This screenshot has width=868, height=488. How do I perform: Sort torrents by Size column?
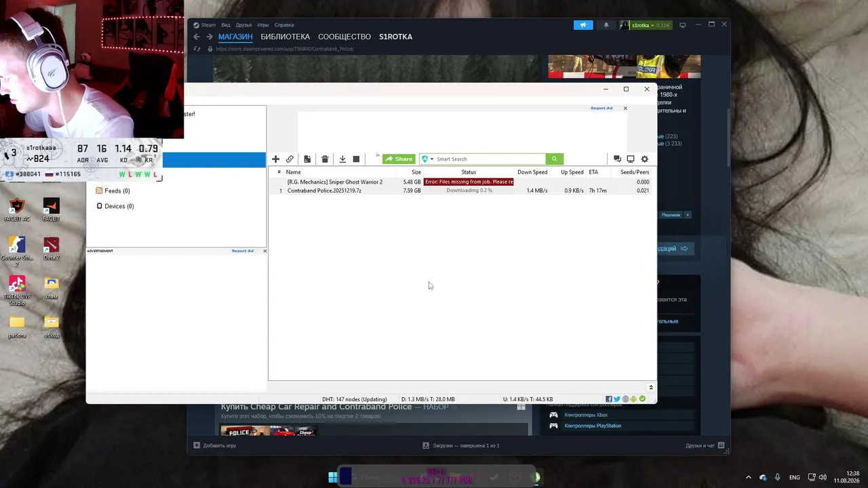[x=416, y=172]
